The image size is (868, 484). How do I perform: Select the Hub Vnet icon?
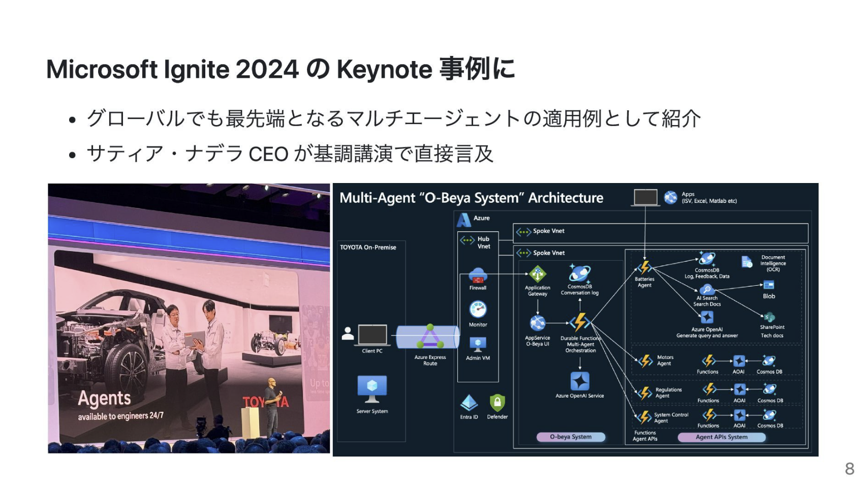(x=467, y=240)
